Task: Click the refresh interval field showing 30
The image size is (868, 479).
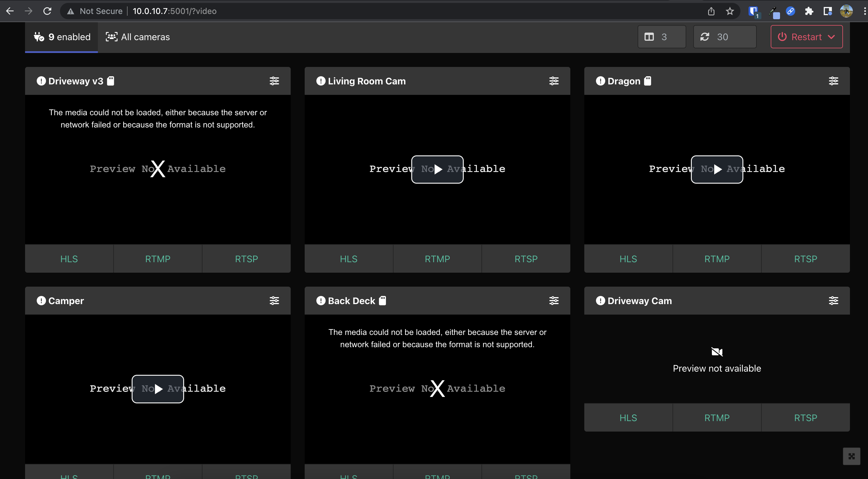Action: [725, 37]
